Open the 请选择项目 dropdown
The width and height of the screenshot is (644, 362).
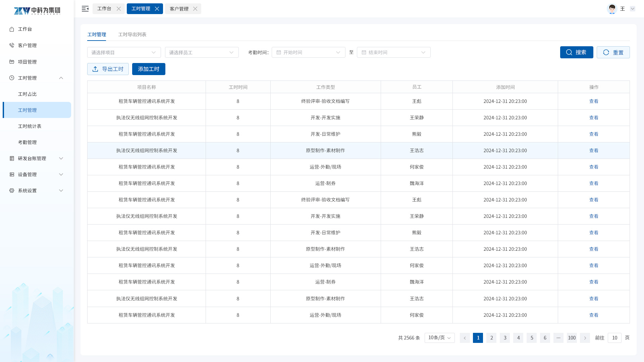[124, 52]
